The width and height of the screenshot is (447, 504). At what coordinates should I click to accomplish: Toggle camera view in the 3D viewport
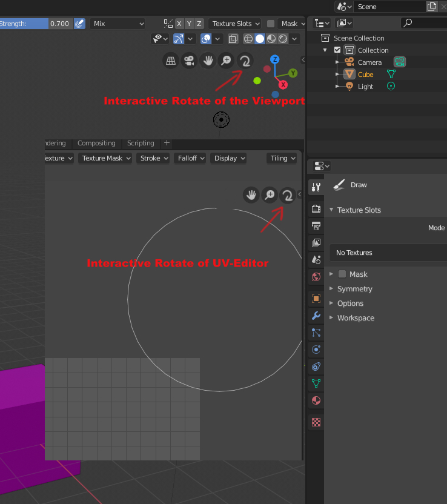point(189,61)
